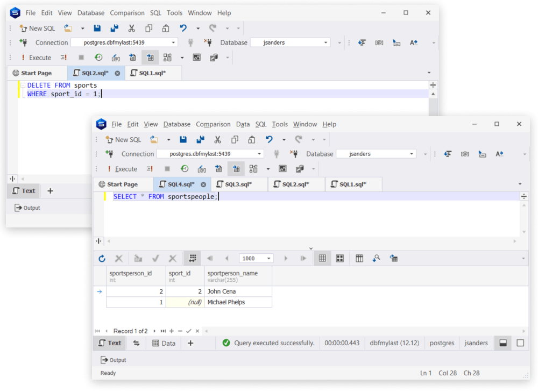Go to next page in results toolbar
The image size is (538, 392).
(286, 259)
